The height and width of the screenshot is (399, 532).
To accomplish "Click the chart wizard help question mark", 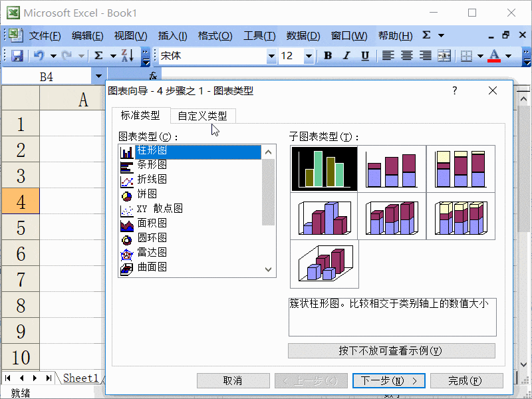I will [454, 90].
